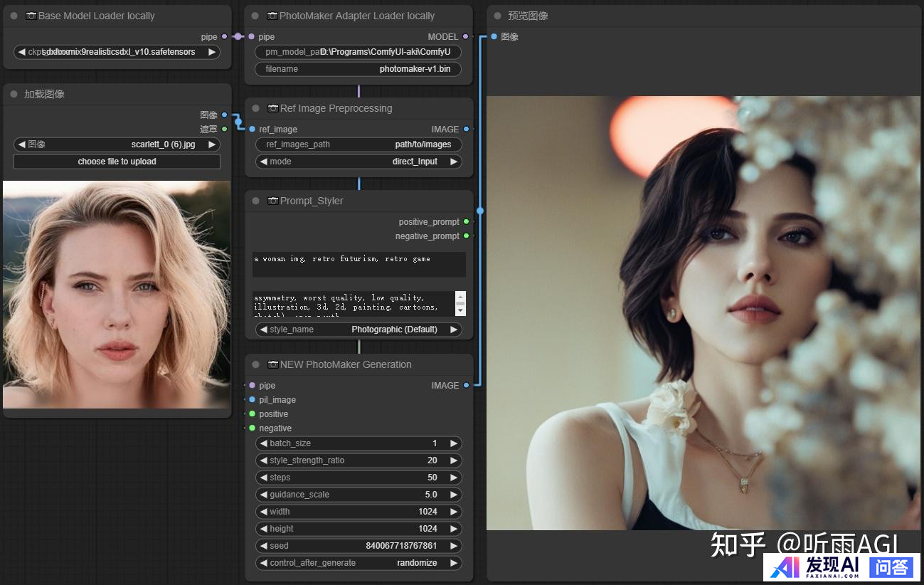This screenshot has width=924, height=585.
Task: Click the negative_prompt output port
Action: point(466,236)
